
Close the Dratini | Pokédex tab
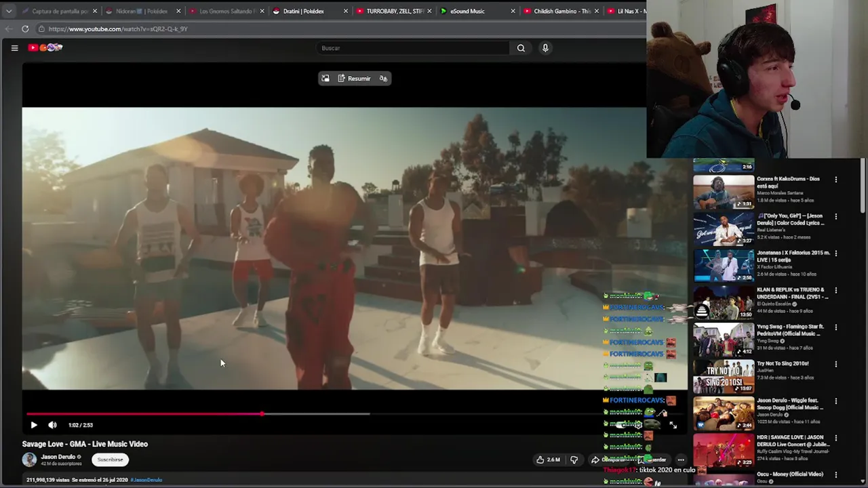tap(346, 11)
